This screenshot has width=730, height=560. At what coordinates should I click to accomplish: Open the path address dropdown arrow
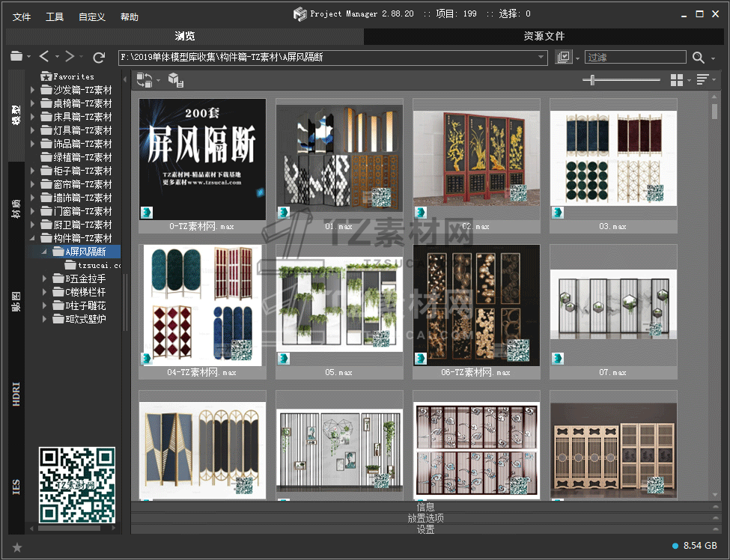tap(542, 58)
